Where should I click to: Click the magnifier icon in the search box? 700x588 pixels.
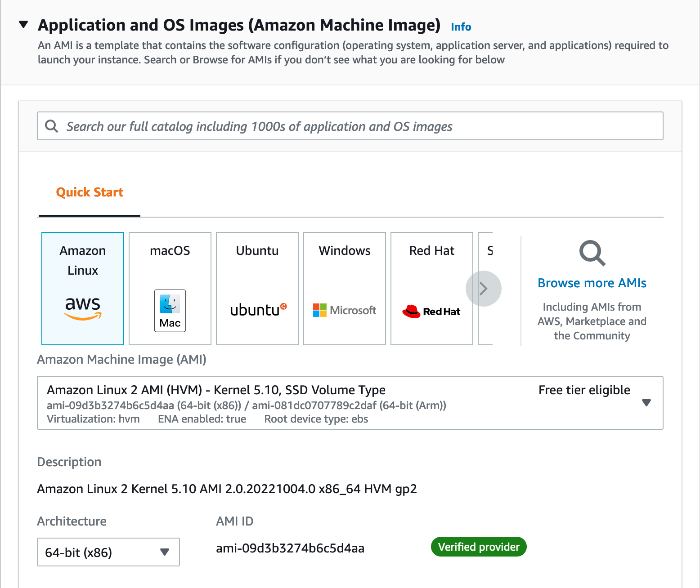pyautogui.click(x=52, y=126)
